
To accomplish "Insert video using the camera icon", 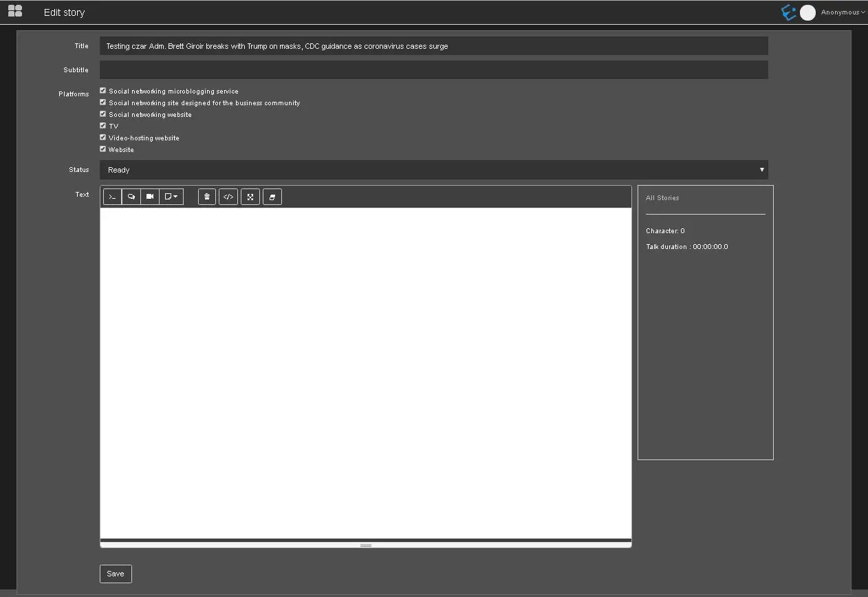I will (150, 197).
